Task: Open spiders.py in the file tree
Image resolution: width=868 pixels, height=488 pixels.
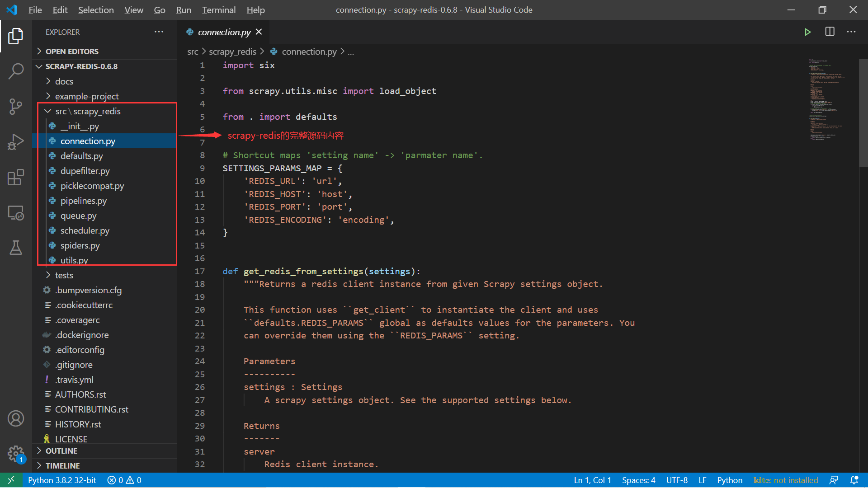Action: [104, 245]
